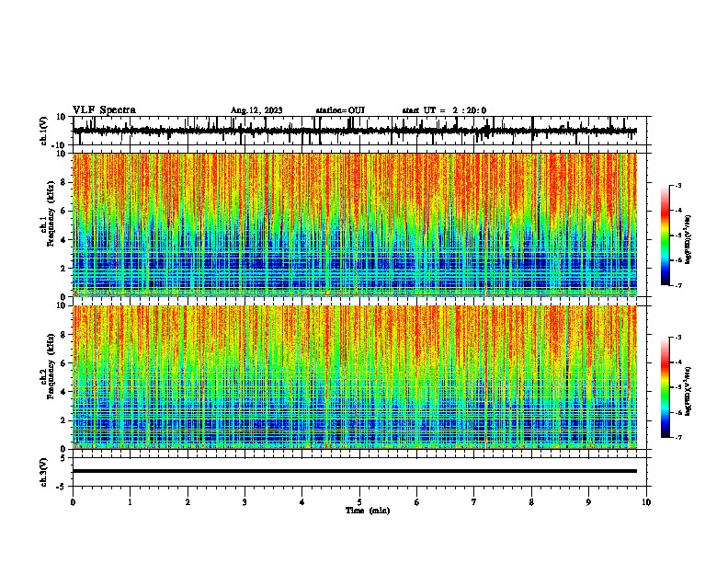
Task: Click the "ch.3(V)" axis label
Action: [43, 472]
